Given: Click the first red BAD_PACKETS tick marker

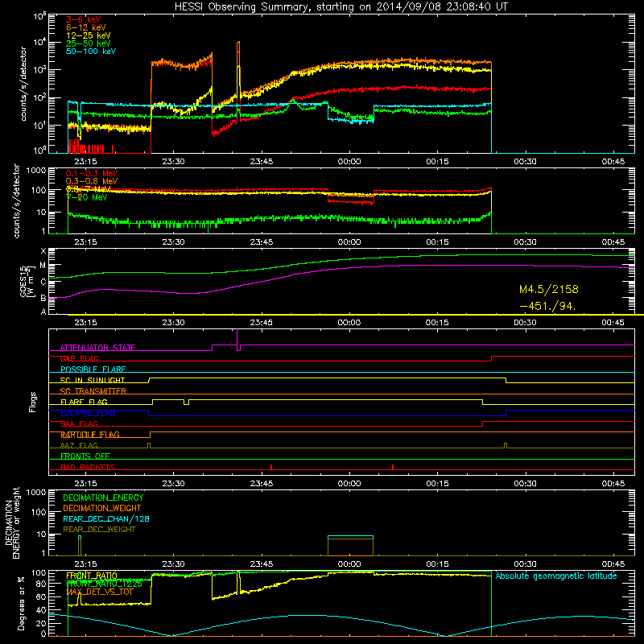Looking at the screenshot, I should (x=271, y=467).
